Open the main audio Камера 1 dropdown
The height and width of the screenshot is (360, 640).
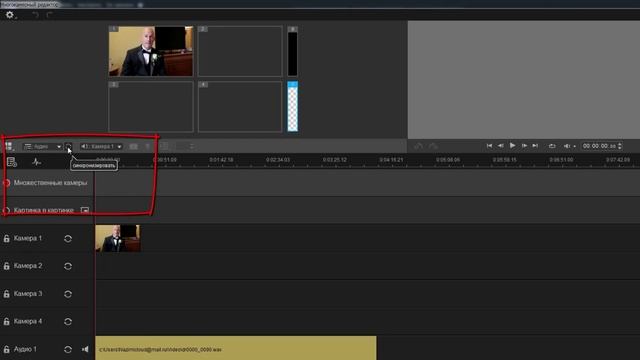pos(101,146)
